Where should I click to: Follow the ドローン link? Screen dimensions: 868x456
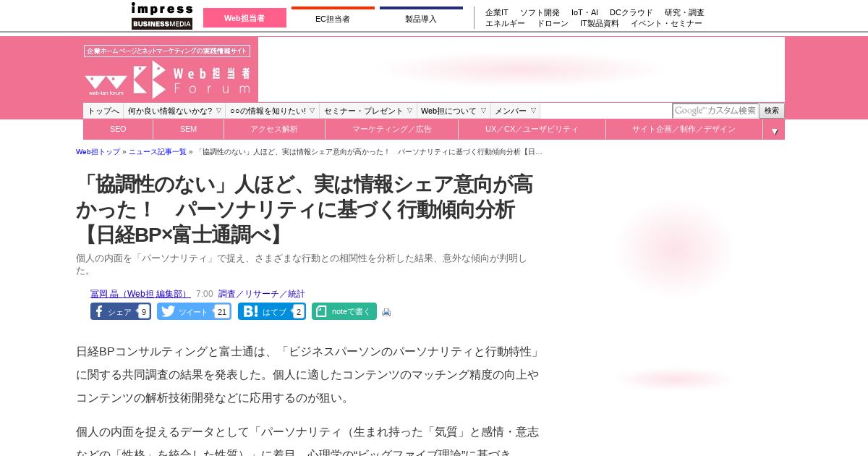(553, 23)
